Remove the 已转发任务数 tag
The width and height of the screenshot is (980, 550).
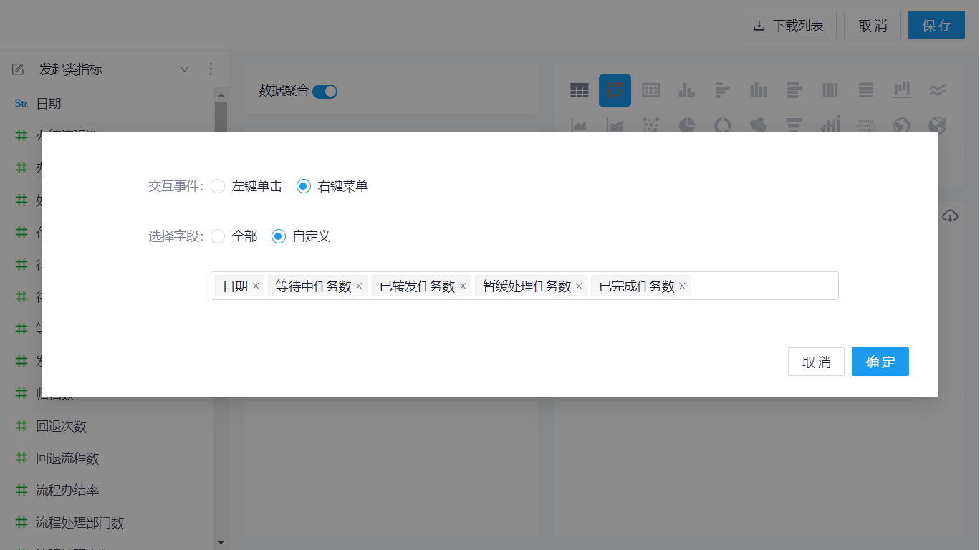pyautogui.click(x=463, y=286)
